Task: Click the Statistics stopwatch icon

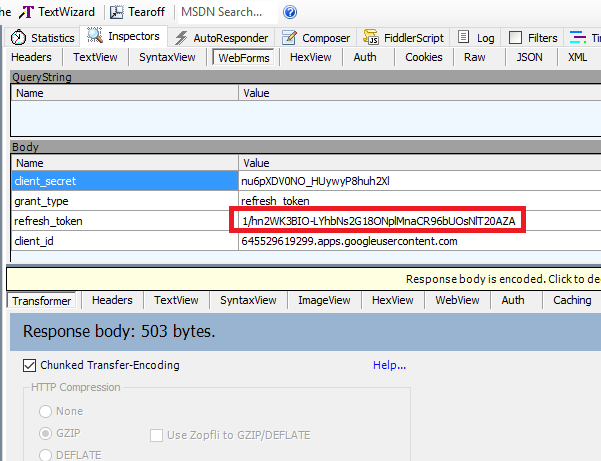Action: (x=18, y=38)
